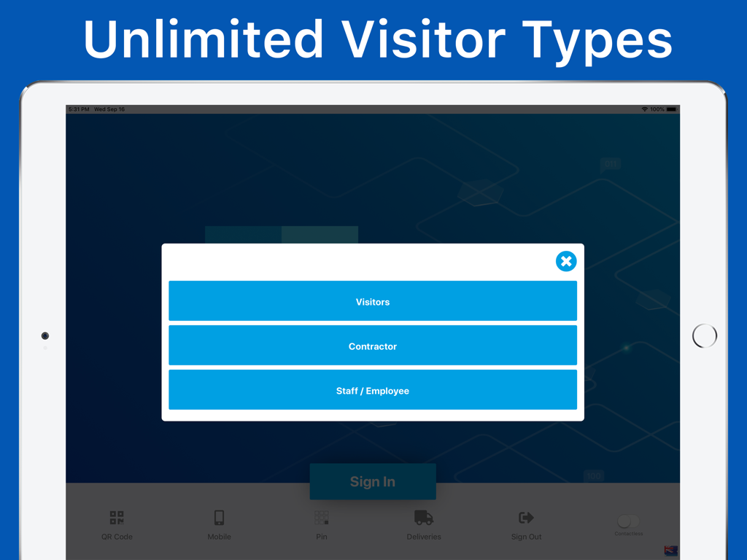Select the QR Code sign-in icon
This screenshot has width=747, height=560.
[116, 518]
